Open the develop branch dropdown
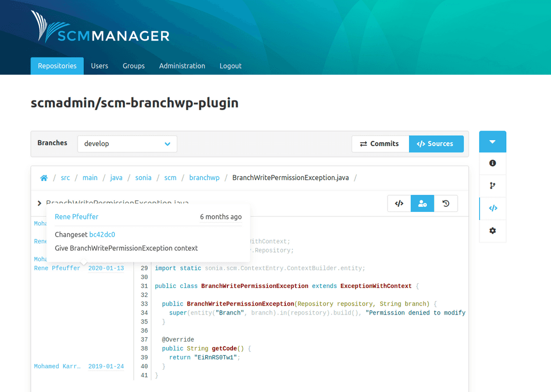The image size is (551, 392). (127, 144)
